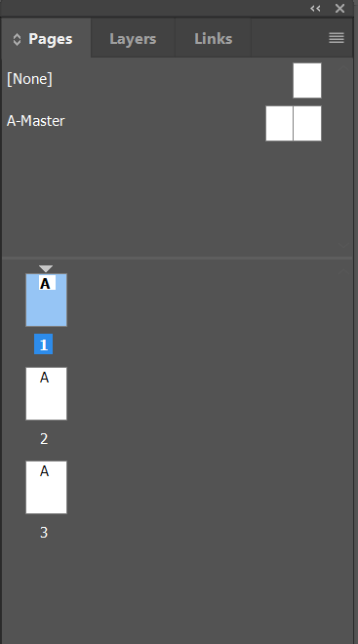This screenshot has height=644, width=358.
Task: Switch to the Links tab
Action: click(213, 39)
